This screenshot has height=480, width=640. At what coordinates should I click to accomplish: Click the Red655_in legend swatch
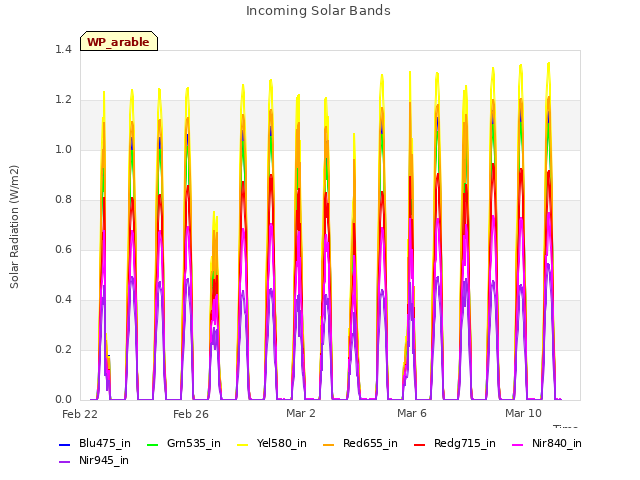[329, 444]
